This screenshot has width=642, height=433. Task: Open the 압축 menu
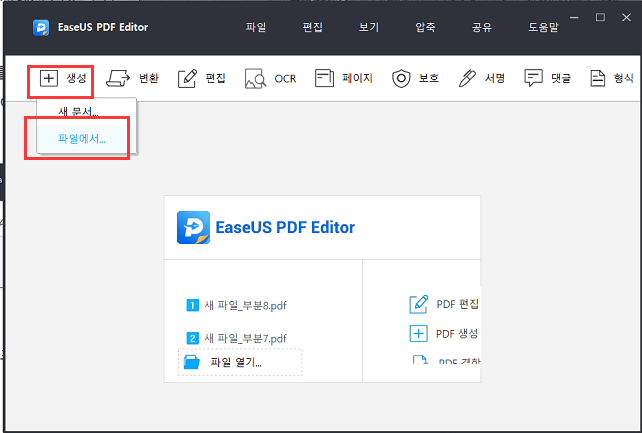point(425,27)
